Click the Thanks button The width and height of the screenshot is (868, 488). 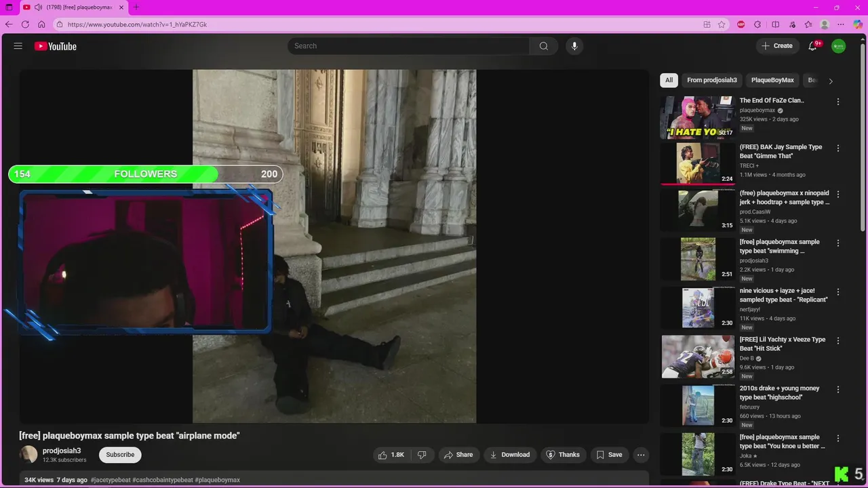coord(563,455)
